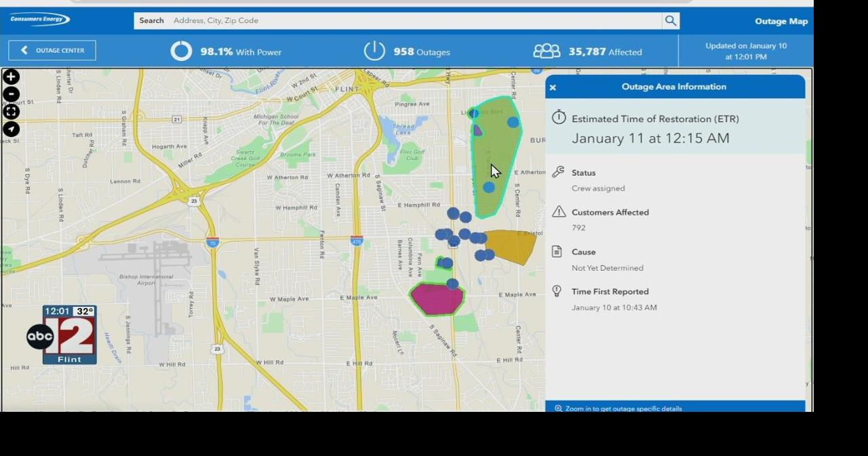Click the map zoom in plus button

11,77
